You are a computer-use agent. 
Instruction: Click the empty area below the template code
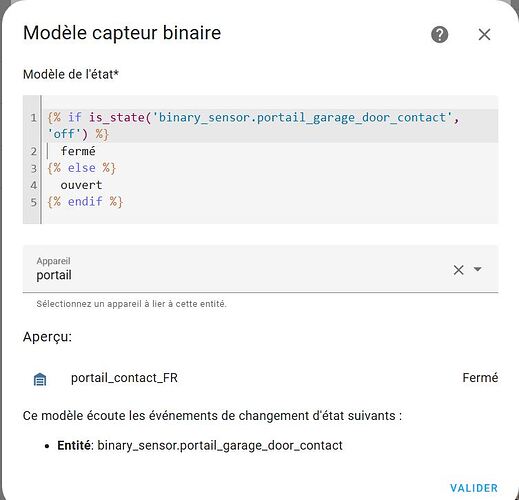[270, 217]
